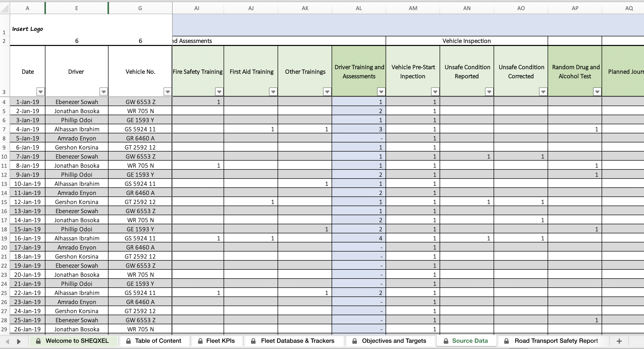This screenshot has height=349, width=644.
Task: Select column AL header
Action: click(x=359, y=8)
